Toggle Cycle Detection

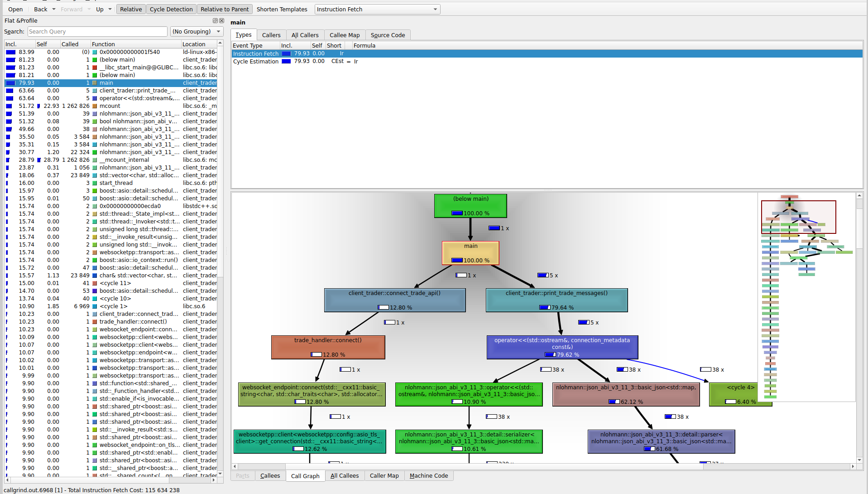click(171, 9)
